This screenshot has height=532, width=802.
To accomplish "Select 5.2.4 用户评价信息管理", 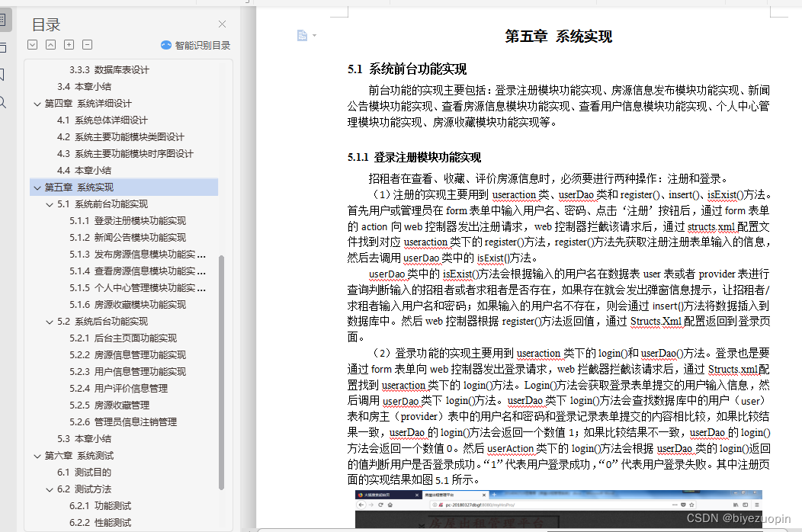I will 119,389.
